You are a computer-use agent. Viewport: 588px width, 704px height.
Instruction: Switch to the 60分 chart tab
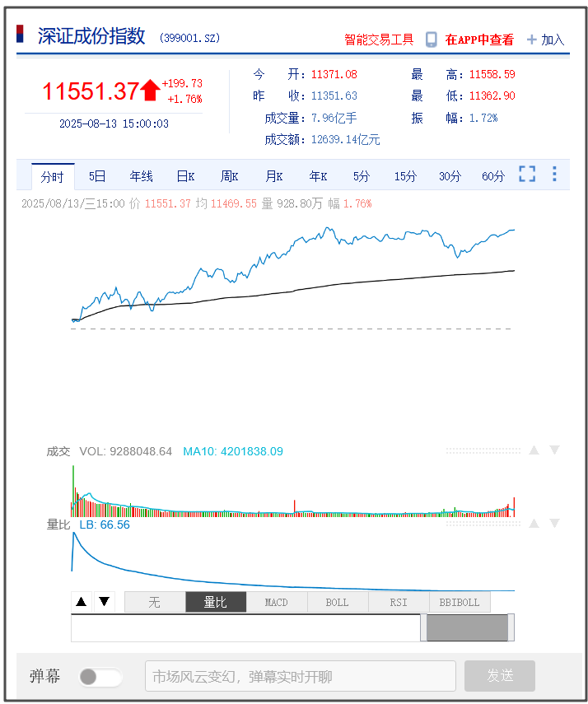point(493,176)
